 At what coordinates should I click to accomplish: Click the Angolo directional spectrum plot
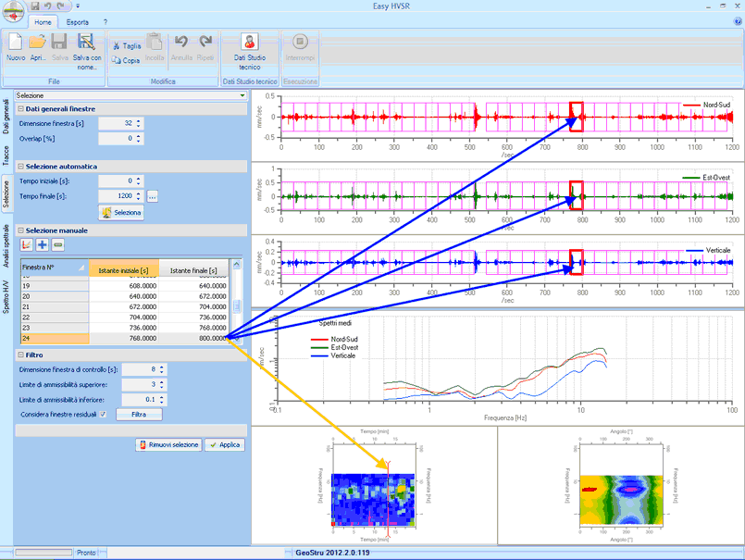click(x=621, y=500)
